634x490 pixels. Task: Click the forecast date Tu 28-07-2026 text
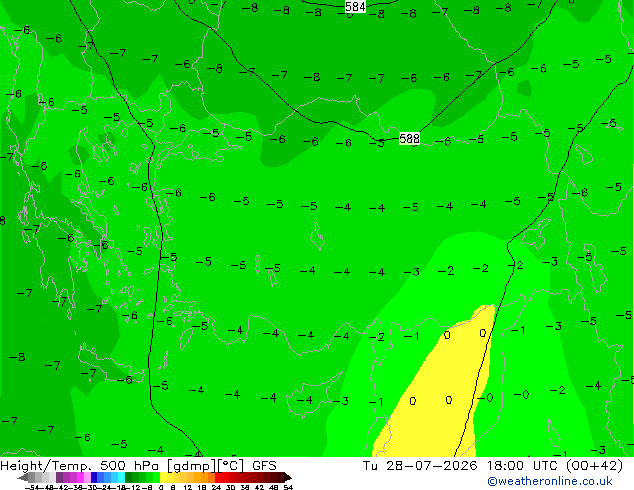pyautogui.click(x=420, y=466)
